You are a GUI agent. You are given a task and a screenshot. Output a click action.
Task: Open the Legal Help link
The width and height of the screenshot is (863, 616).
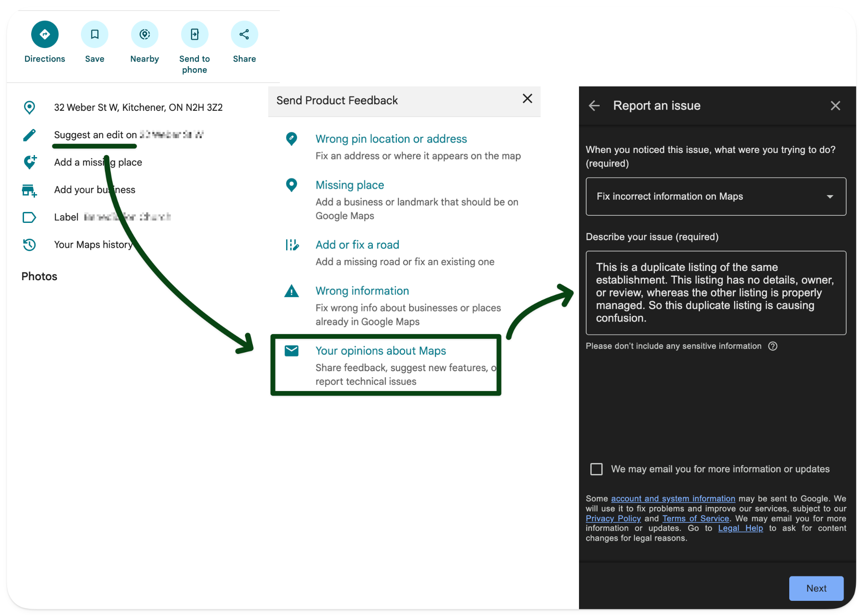coord(740,528)
